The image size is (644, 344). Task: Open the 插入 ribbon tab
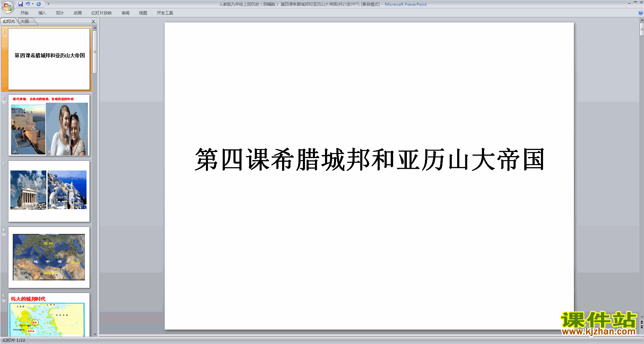tap(42, 13)
